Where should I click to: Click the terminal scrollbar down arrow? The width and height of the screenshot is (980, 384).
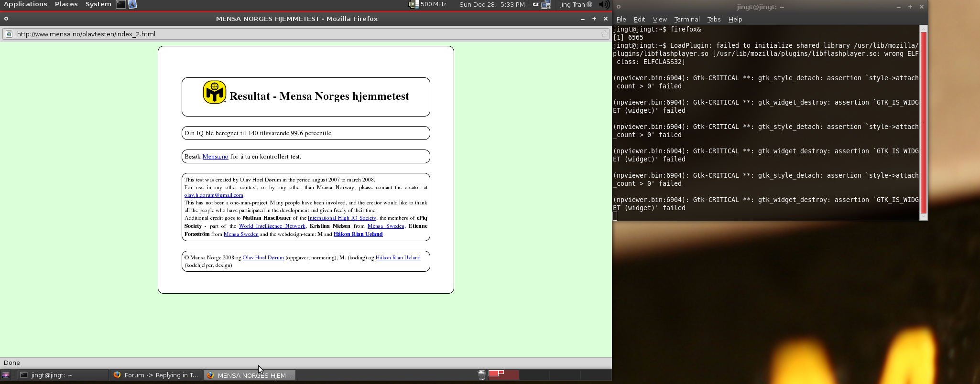924,217
